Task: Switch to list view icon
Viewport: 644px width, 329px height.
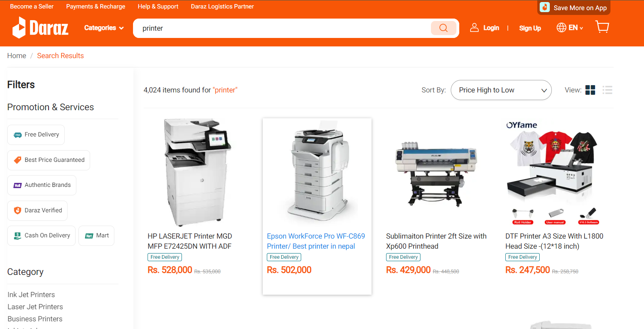Action: point(607,90)
